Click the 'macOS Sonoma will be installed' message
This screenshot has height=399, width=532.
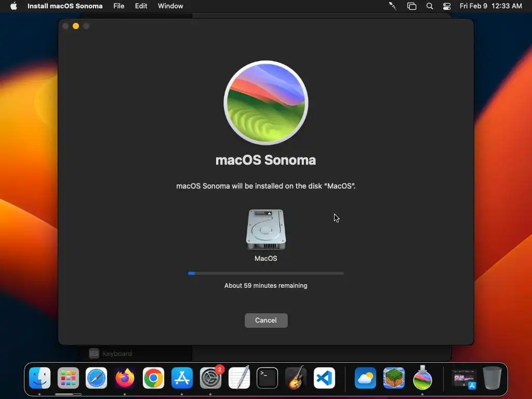(x=265, y=186)
